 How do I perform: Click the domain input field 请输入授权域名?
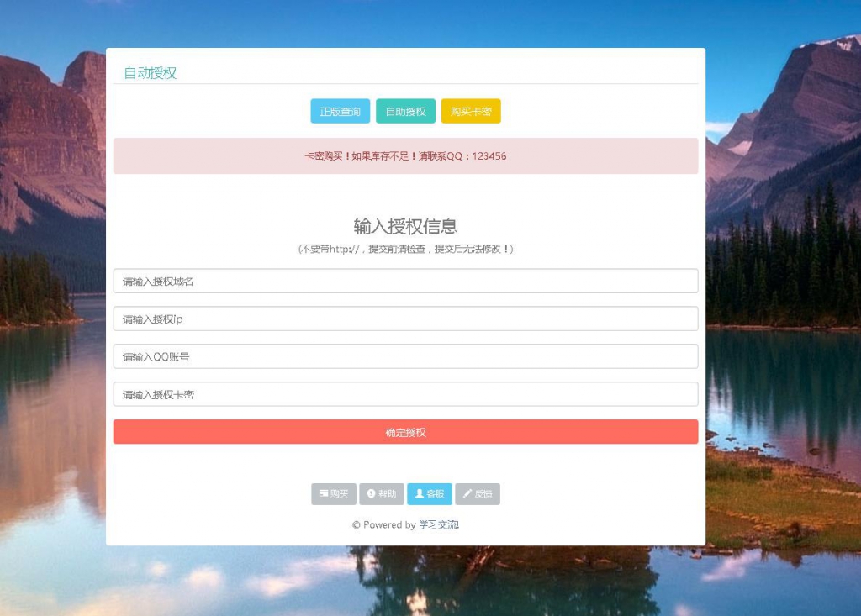405,281
